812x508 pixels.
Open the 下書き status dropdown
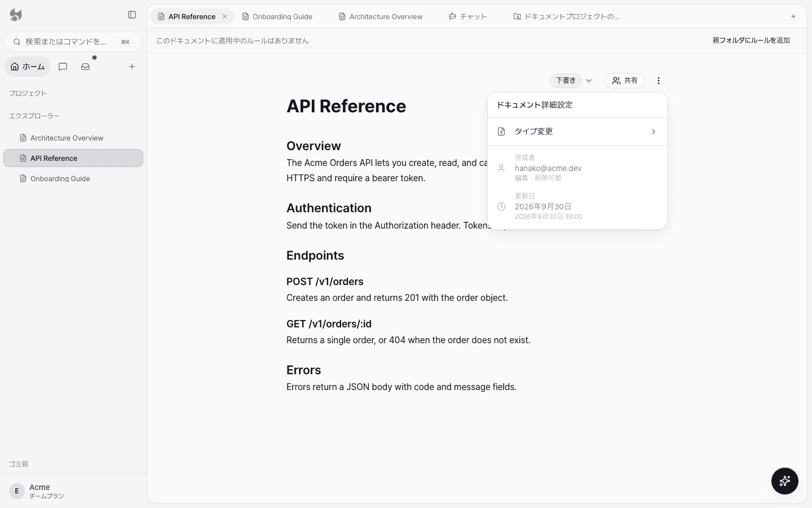point(589,81)
